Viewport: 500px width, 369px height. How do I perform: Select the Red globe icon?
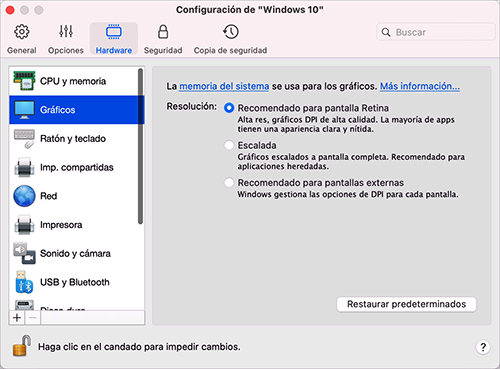[x=24, y=196]
